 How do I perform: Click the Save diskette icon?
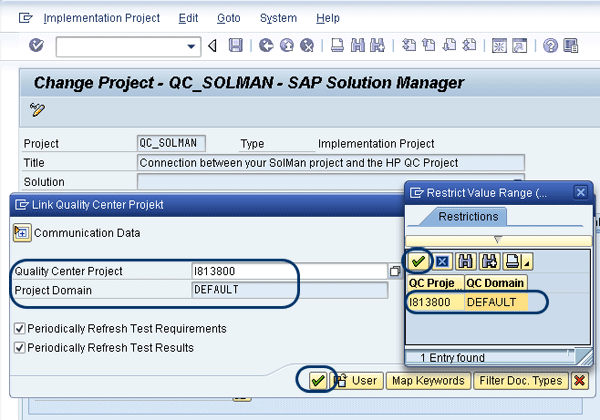click(x=235, y=45)
